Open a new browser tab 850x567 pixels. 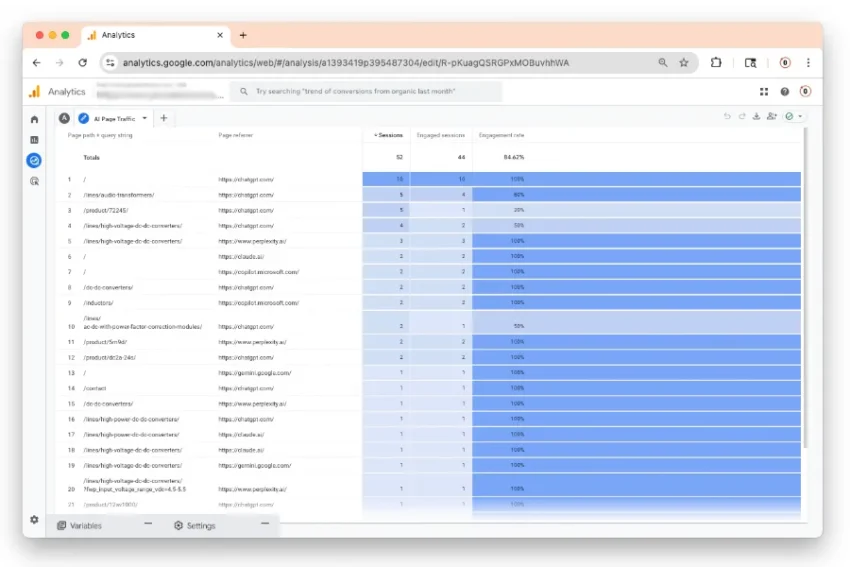[x=243, y=35]
